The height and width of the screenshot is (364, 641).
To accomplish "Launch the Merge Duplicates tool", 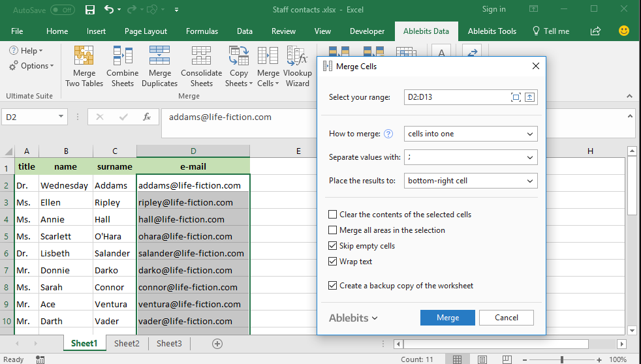I will tap(159, 57).
